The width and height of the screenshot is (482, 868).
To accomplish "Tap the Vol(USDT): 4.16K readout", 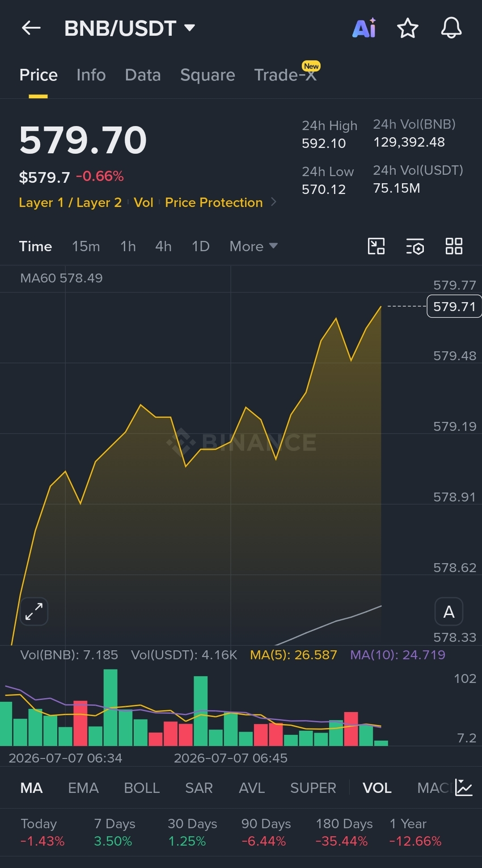I will [x=184, y=655].
